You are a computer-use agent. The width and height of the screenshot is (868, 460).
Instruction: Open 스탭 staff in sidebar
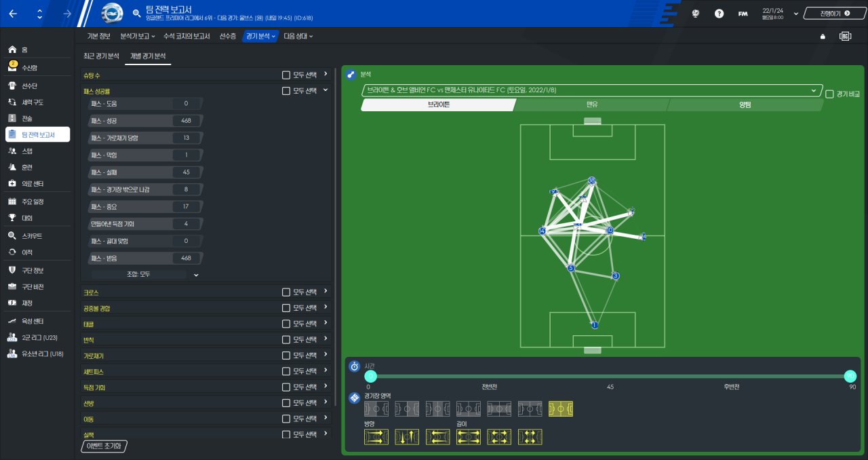pos(37,151)
